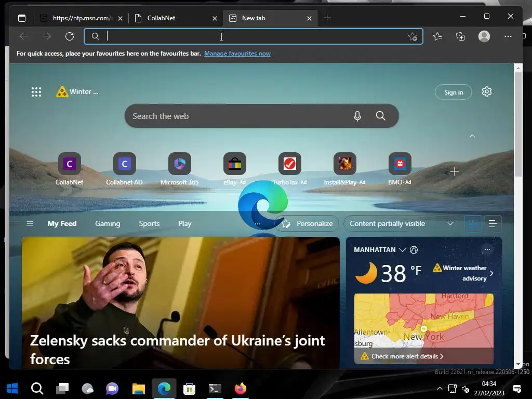532x399 pixels.
Task: Click the Personalize button
Action: point(307,223)
